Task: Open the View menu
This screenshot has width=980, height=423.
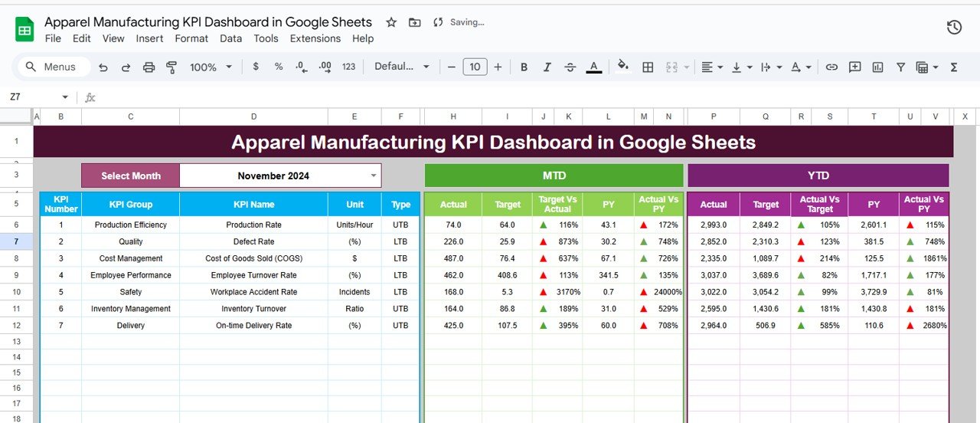Action: pyautogui.click(x=113, y=38)
